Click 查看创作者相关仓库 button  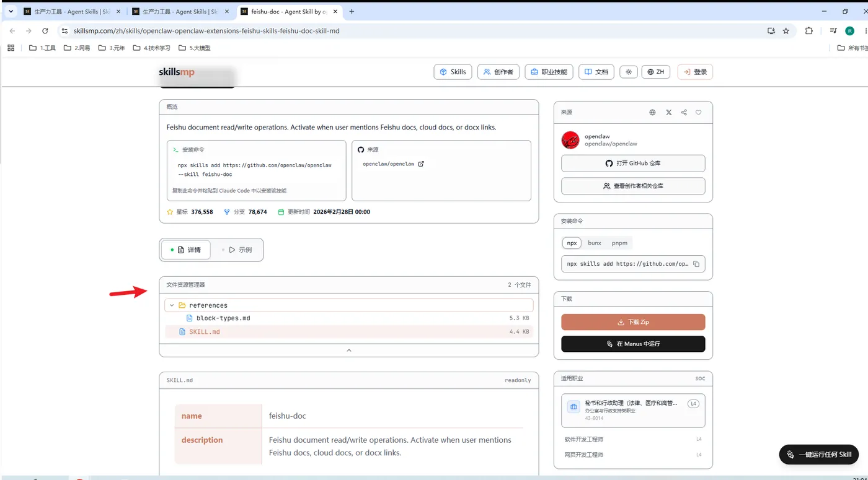(x=633, y=186)
